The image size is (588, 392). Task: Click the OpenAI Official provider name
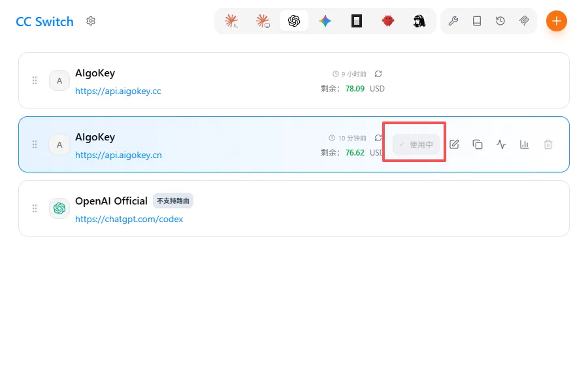click(111, 201)
